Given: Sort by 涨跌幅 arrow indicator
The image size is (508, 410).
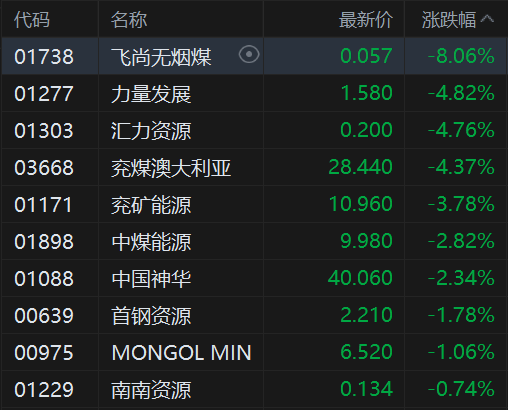Looking at the screenshot, I should (x=487, y=18).
